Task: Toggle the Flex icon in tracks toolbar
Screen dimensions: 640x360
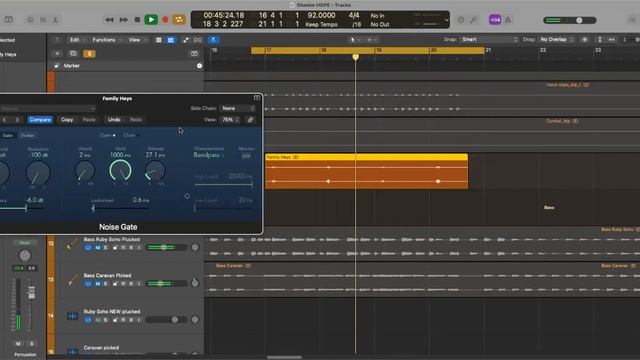Action: pyautogui.click(x=198, y=40)
